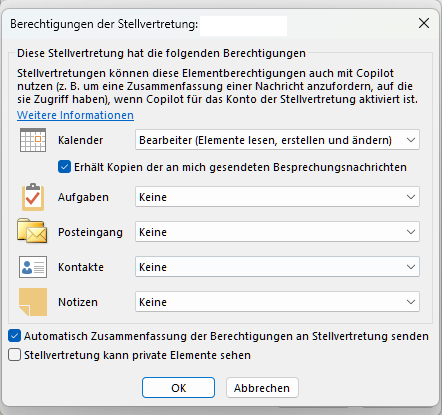This screenshot has height=415, width=442.
Task: Enable Stellvertretung kann private Elemente sehen
Action: pyautogui.click(x=15, y=355)
